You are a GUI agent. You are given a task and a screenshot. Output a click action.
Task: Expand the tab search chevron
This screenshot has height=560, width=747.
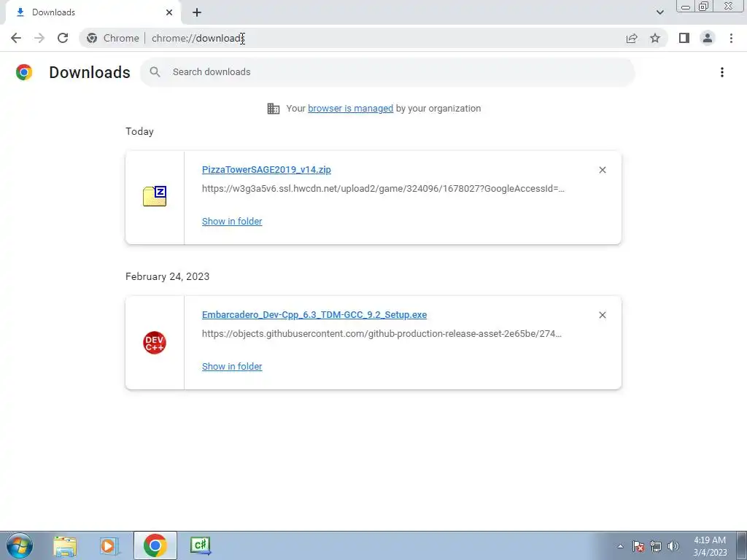659,12
